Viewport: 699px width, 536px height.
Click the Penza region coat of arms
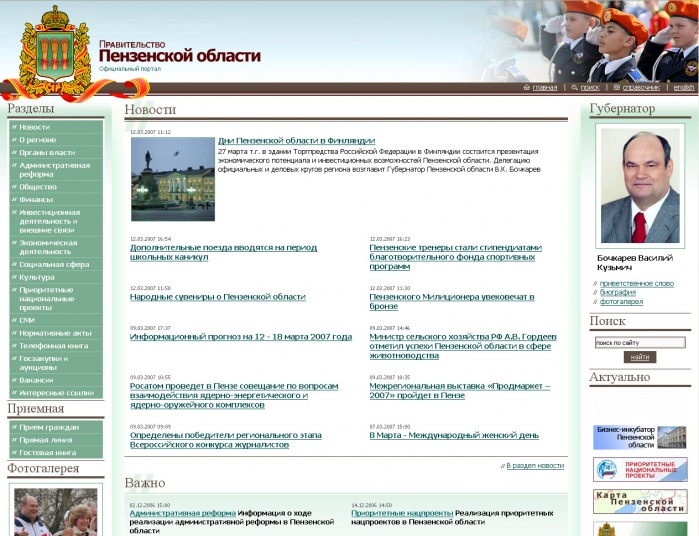55,52
